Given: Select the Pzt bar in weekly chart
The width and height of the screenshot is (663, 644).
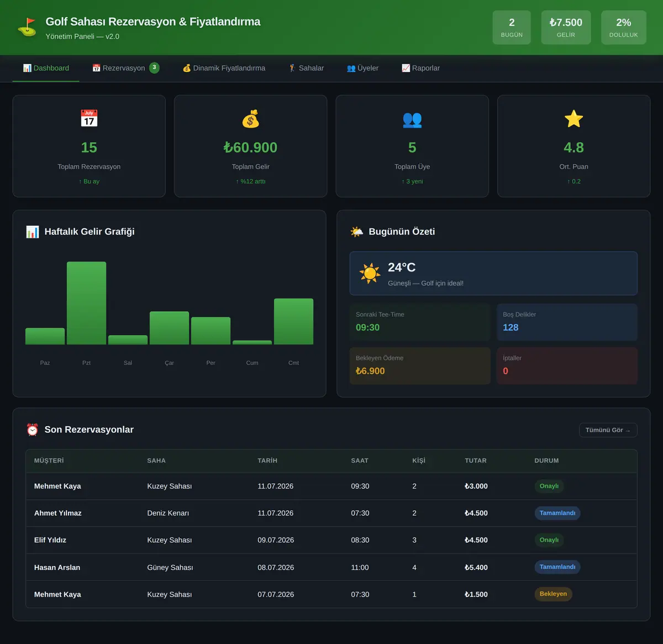Looking at the screenshot, I should coord(86,303).
